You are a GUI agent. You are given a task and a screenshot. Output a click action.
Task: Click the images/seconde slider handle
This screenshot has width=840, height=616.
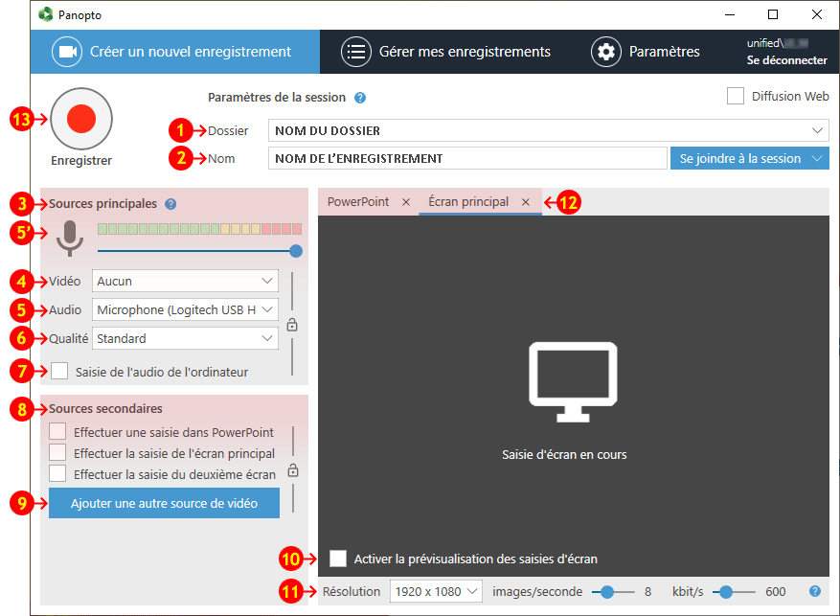[x=607, y=592]
